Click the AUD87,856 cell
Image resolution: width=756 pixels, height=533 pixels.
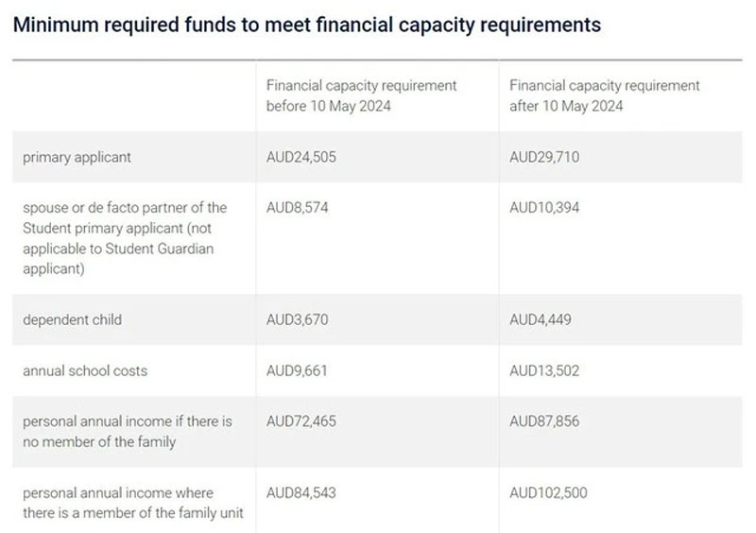(x=544, y=421)
